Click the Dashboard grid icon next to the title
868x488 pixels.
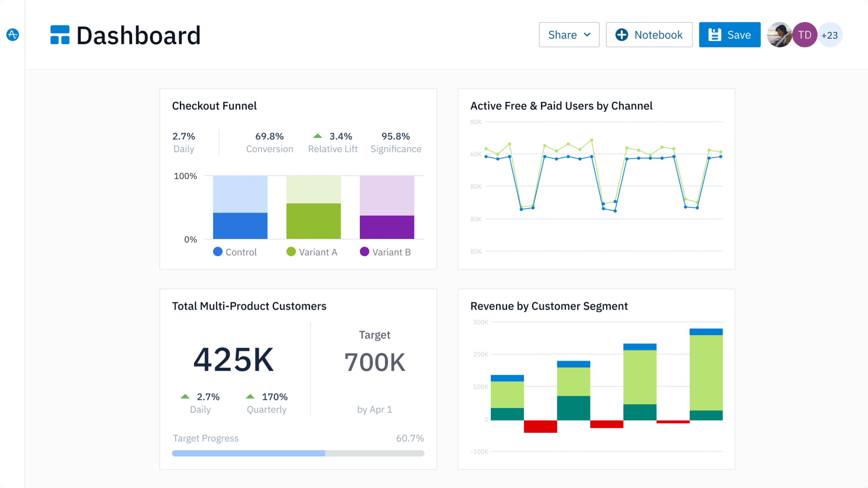(x=59, y=35)
